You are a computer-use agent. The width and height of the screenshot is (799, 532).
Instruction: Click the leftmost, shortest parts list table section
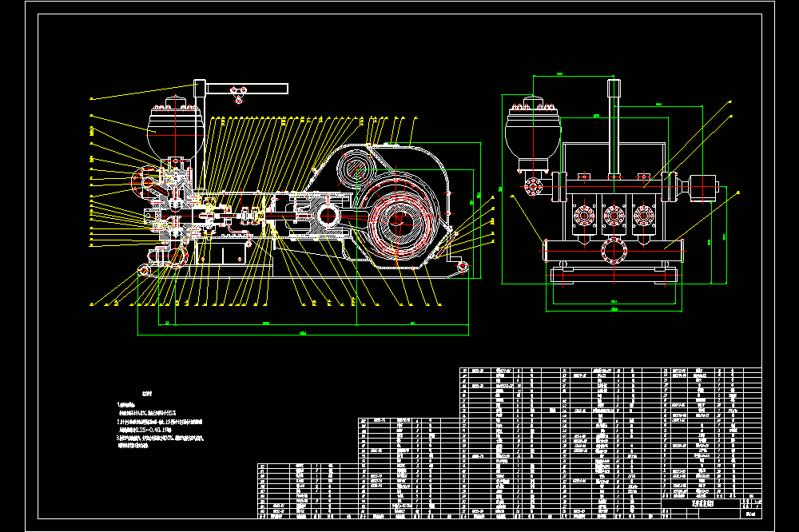pos(308,490)
